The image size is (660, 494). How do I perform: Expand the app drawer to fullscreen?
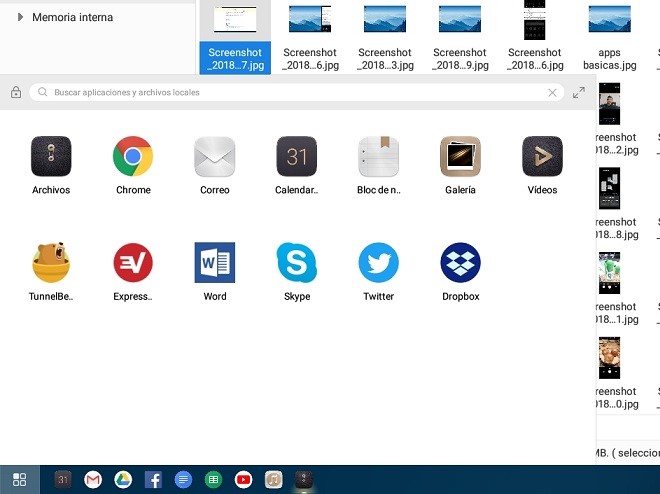(x=579, y=93)
